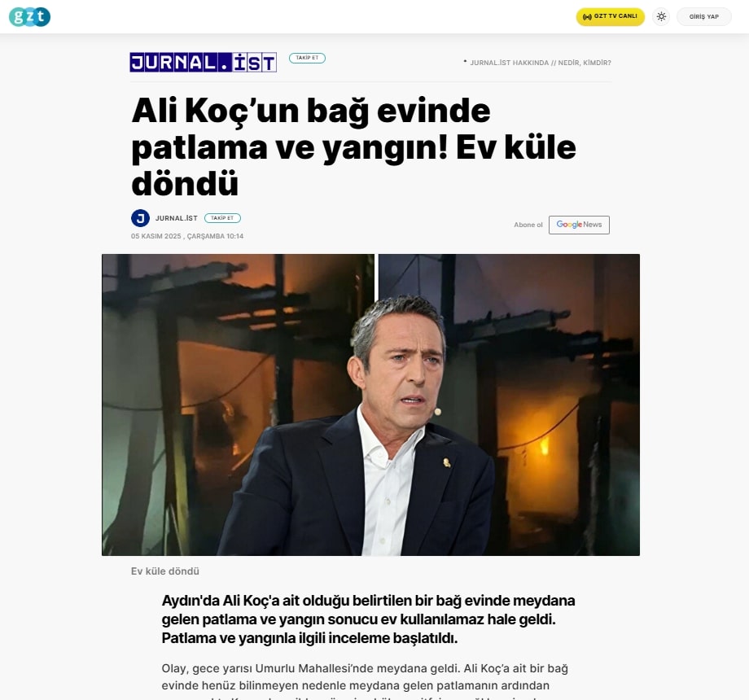
Task: Open the GİRİŞ YAP login button
Action: pos(703,17)
